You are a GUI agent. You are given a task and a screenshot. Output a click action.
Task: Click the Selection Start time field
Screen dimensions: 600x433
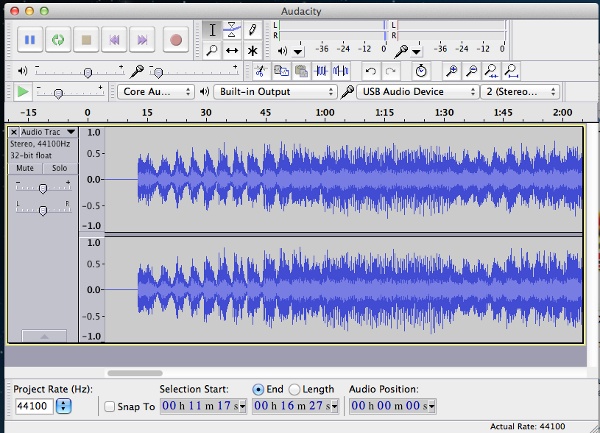pyautogui.click(x=203, y=406)
